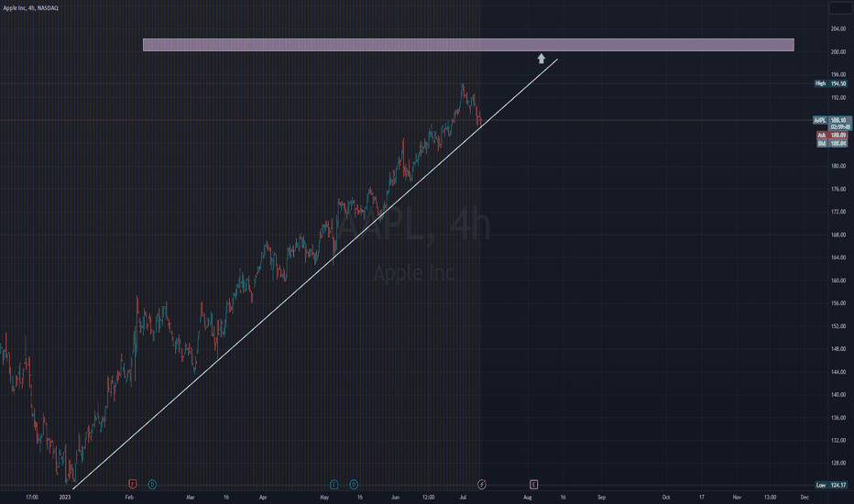Select the white ascending trendline
The image size is (854, 504).
[315, 274]
